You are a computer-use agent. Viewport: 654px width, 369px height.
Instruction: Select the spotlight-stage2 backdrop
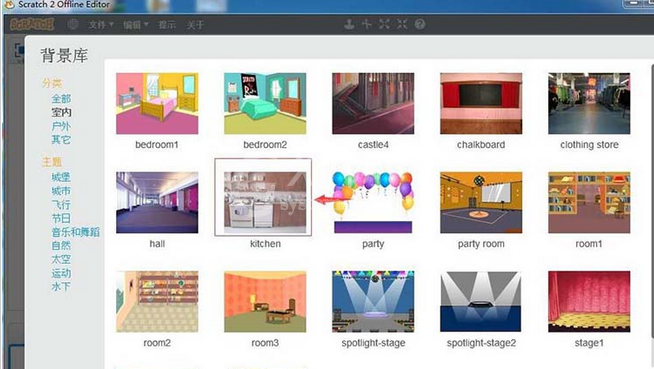[x=481, y=301]
